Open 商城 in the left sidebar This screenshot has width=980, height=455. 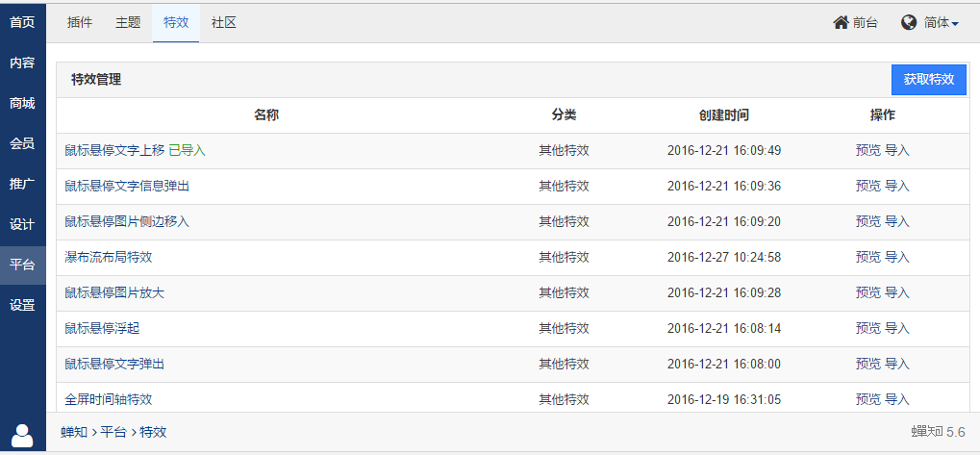click(22, 104)
